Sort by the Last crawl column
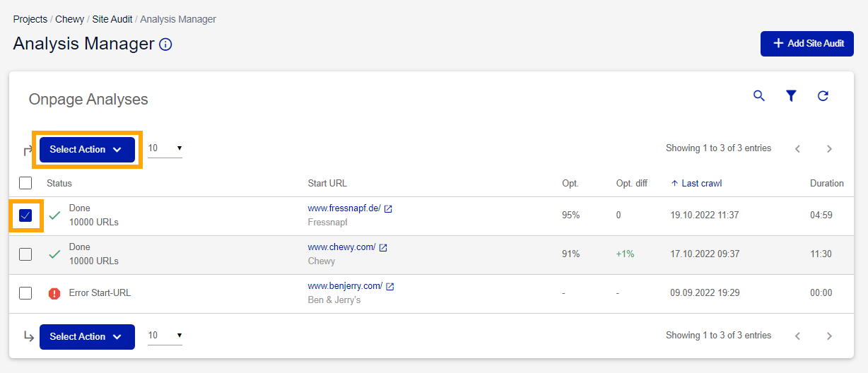 pyautogui.click(x=696, y=183)
